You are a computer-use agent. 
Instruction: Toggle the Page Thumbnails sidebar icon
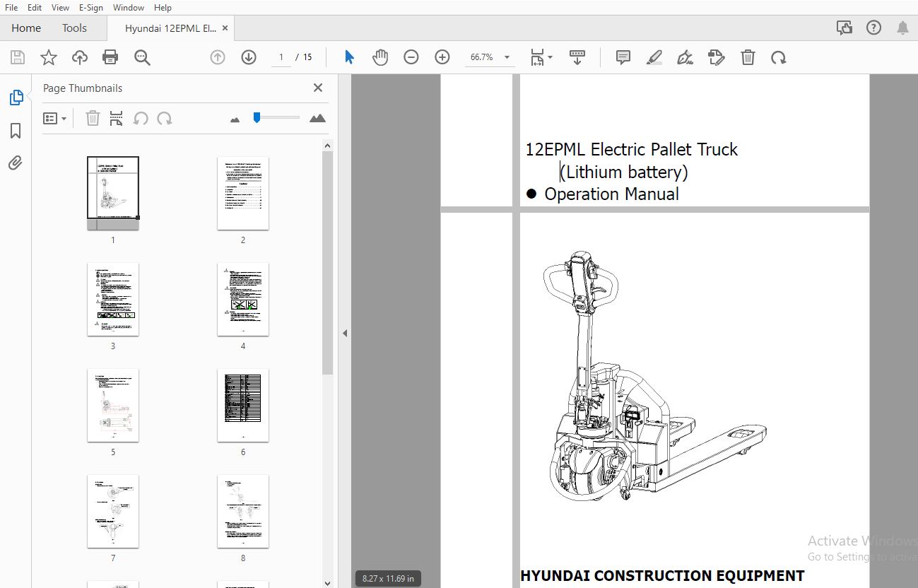point(16,98)
